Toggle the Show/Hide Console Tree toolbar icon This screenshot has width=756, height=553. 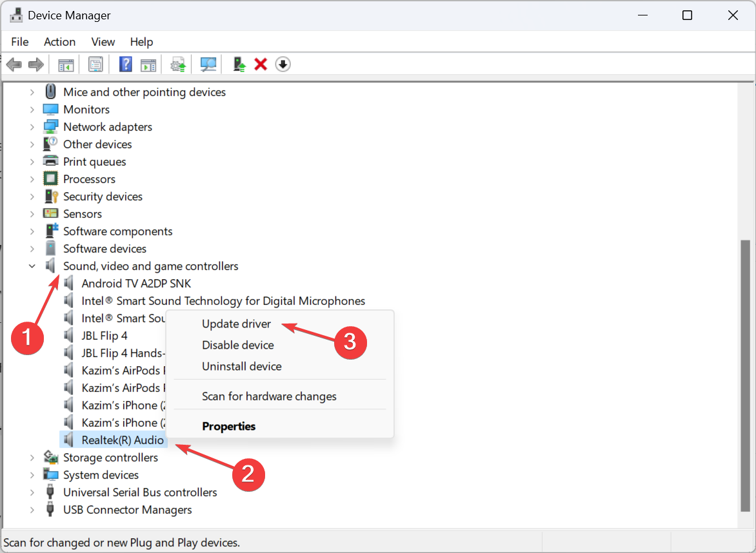[66, 64]
